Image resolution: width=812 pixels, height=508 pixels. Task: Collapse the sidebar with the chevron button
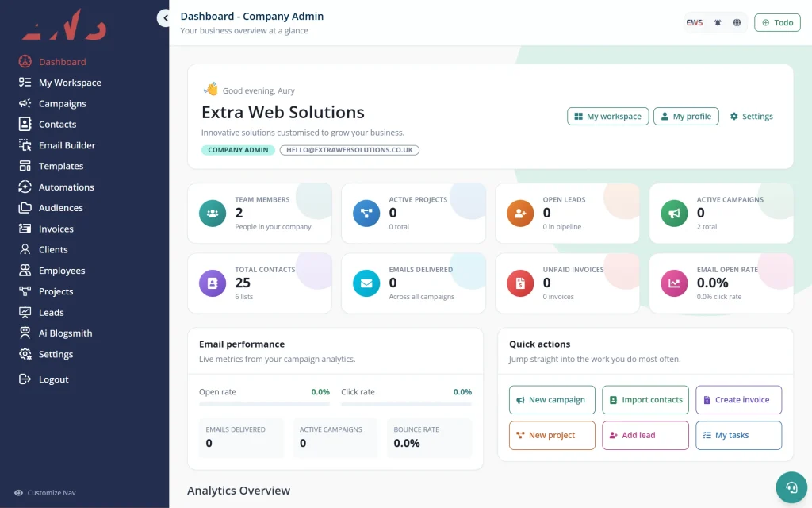point(165,18)
